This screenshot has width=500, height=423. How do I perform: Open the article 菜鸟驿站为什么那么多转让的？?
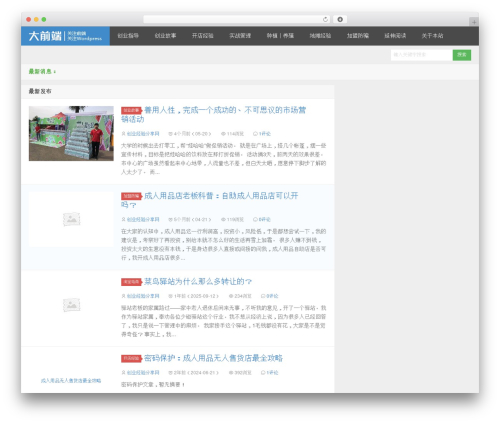click(198, 282)
